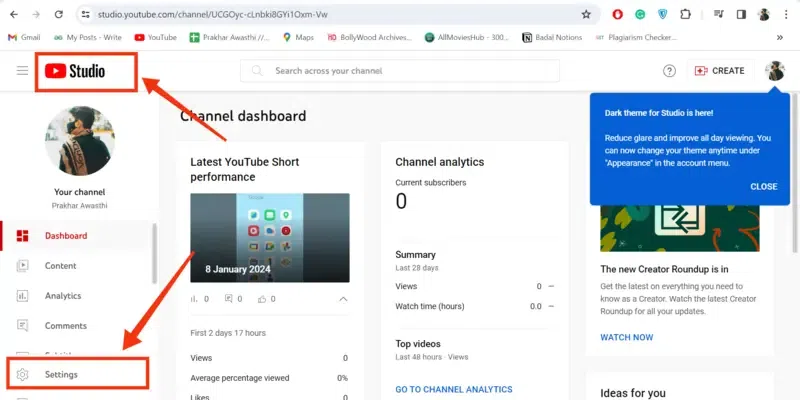Open Comments in the sidebar
Image resolution: width=800 pixels, height=400 pixels.
(x=77, y=326)
